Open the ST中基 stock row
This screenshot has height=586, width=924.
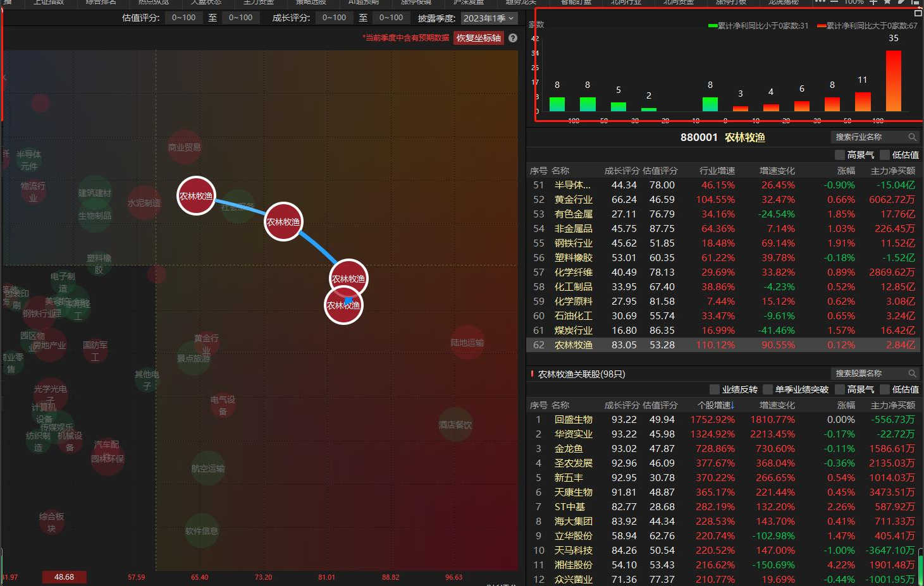(723, 507)
